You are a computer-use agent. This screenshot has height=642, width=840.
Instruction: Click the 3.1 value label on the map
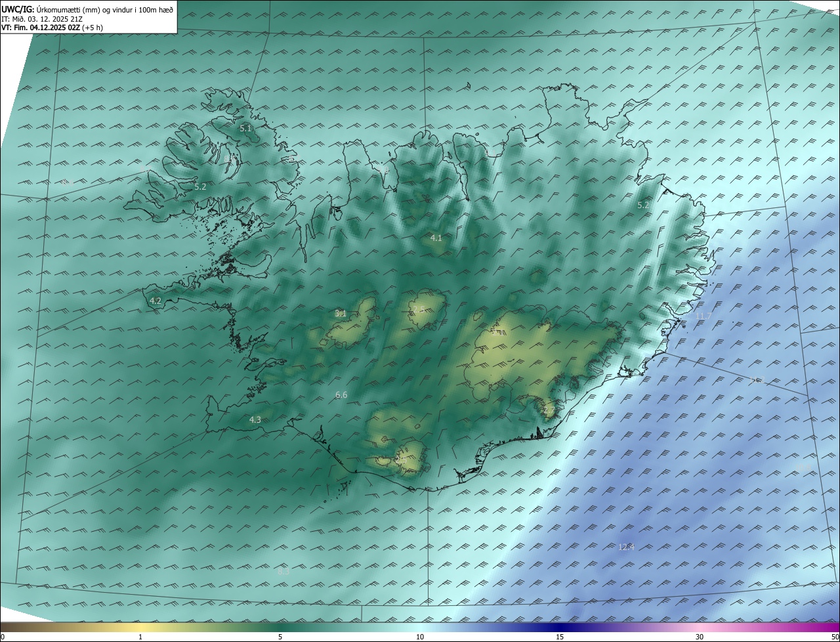341,314
